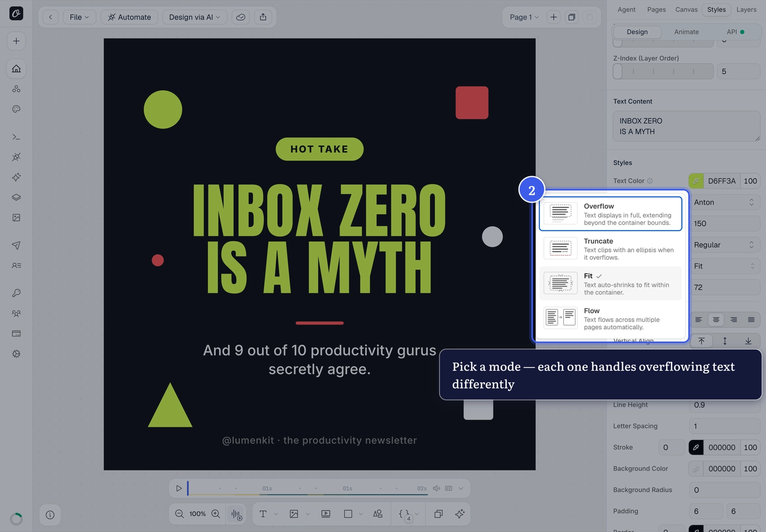Open the API tab
Image resolution: width=766 pixels, height=532 pixels.
(x=735, y=32)
